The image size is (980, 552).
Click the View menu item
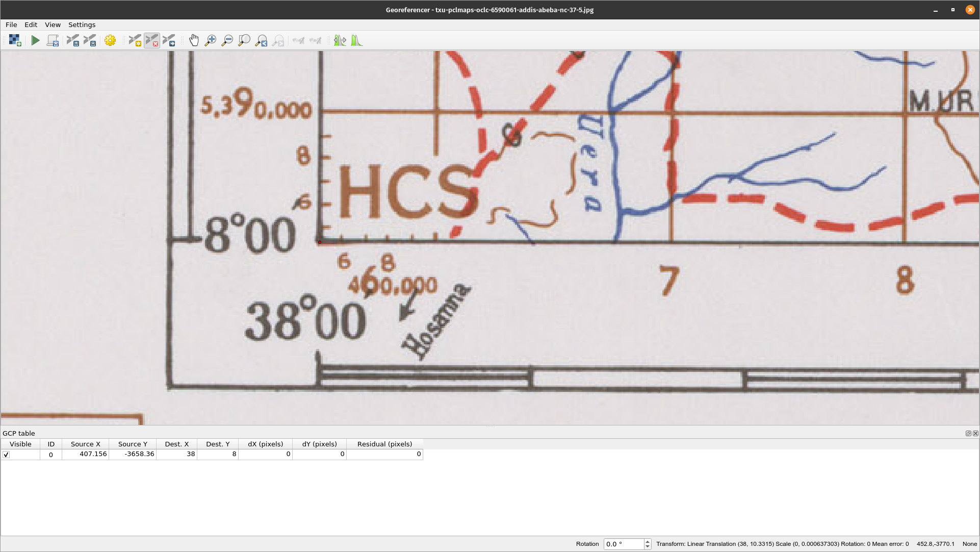[x=53, y=25]
